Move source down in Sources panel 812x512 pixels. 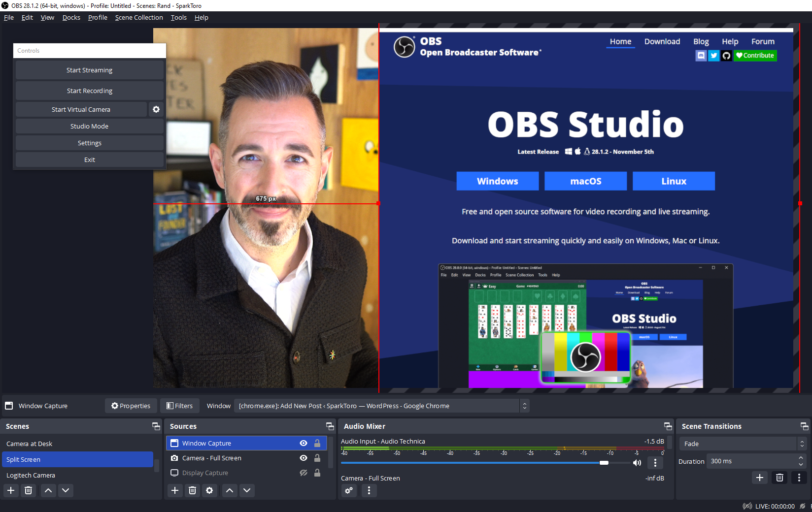(x=247, y=490)
